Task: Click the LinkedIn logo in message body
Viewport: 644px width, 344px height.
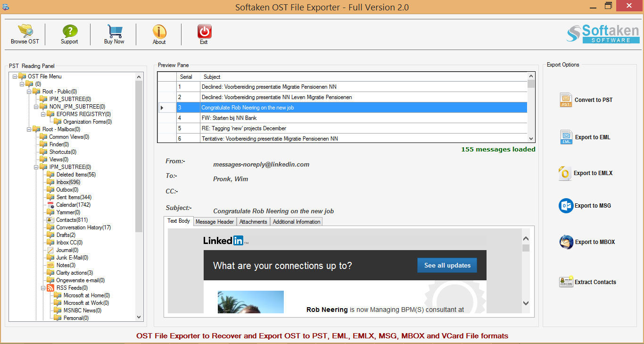Action: tap(225, 241)
